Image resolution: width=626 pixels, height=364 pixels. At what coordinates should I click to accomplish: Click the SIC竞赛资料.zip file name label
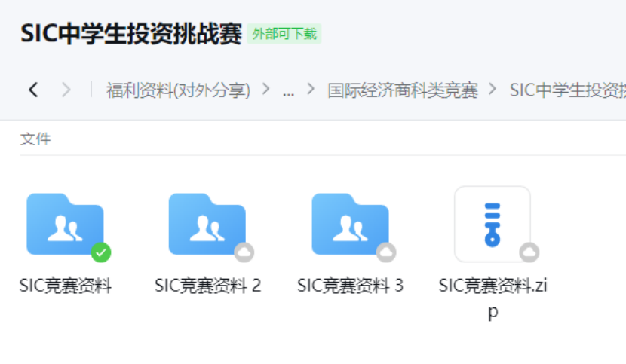(x=493, y=298)
